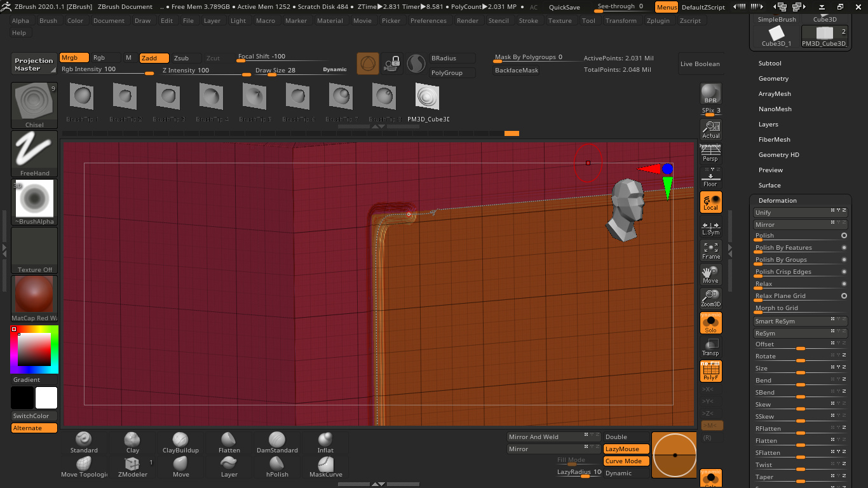The width and height of the screenshot is (868, 488).
Task: Open the FreeHand stroke selector
Action: (34, 154)
